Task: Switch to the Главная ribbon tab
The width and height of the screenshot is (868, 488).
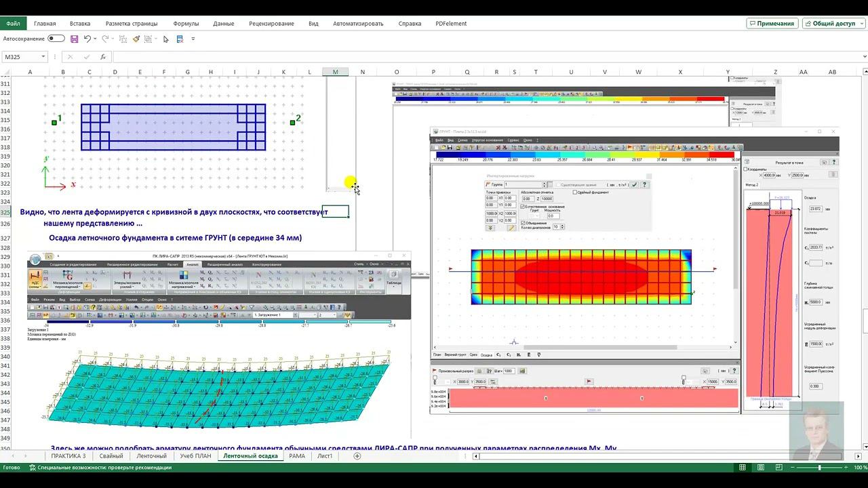Action: (x=45, y=23)
